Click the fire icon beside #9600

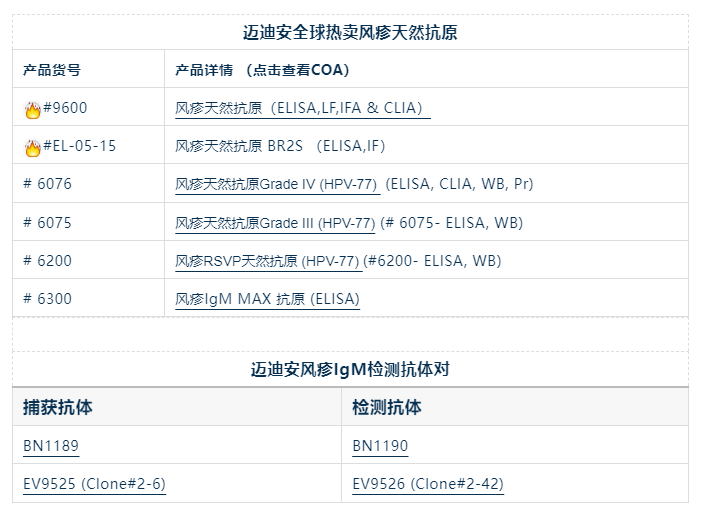coord(32,109)
